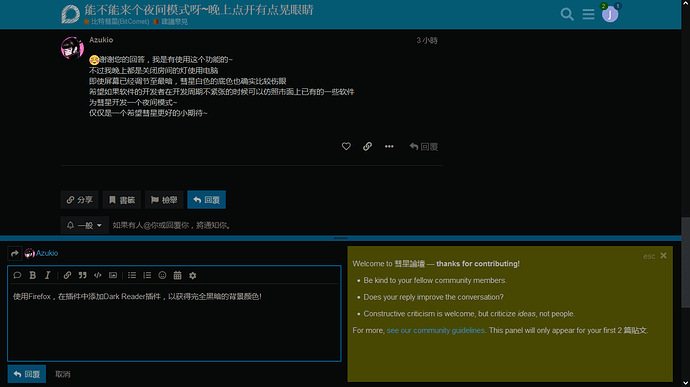The width and height of the screenshot is (690, 387).
Task: Show more actions for Azukio's post
Action: (x=389, y=146)
